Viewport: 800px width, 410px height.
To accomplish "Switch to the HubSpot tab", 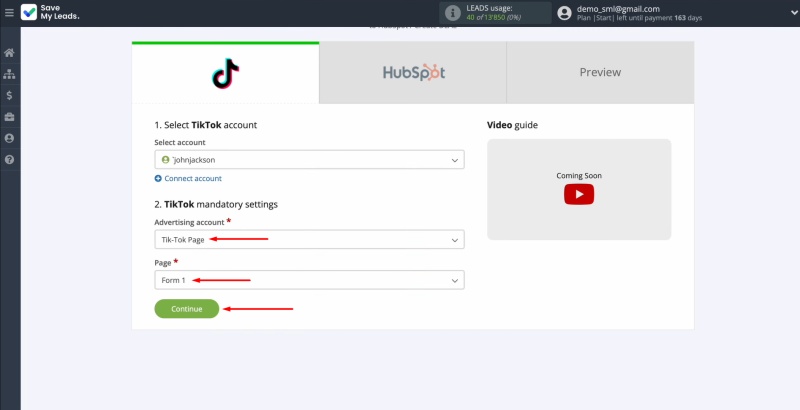I will (413, 73).
